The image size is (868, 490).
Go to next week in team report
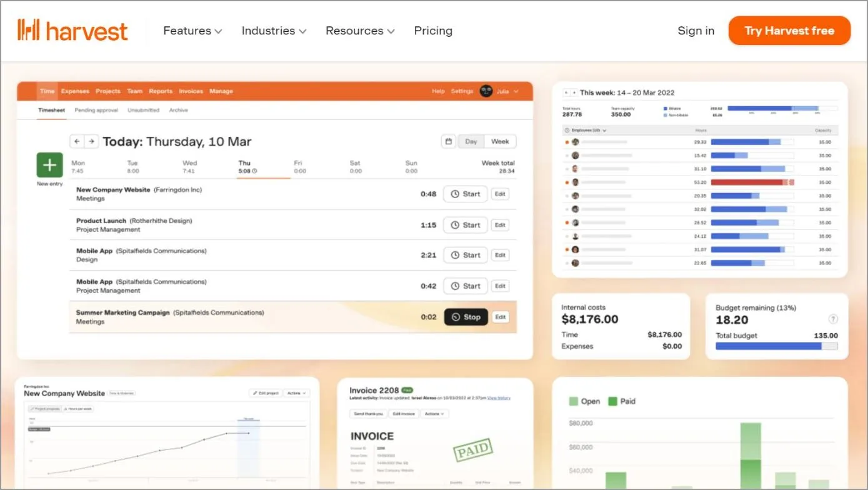(x=574, y=92)
